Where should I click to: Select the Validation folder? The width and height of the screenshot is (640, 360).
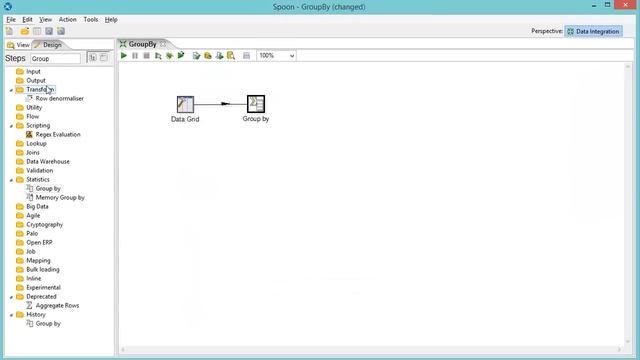[x=39, y=170]
